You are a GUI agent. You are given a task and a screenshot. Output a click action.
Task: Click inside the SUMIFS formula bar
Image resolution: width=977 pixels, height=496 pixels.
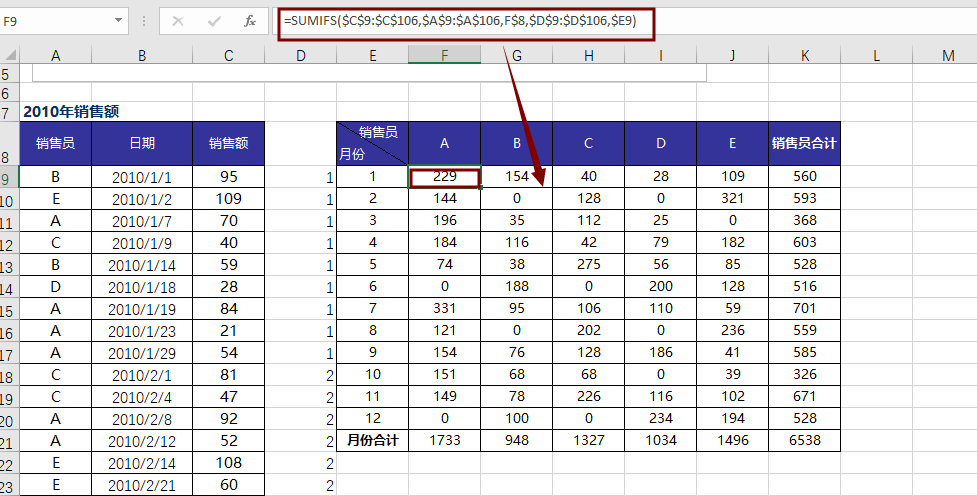pos(467,21)
